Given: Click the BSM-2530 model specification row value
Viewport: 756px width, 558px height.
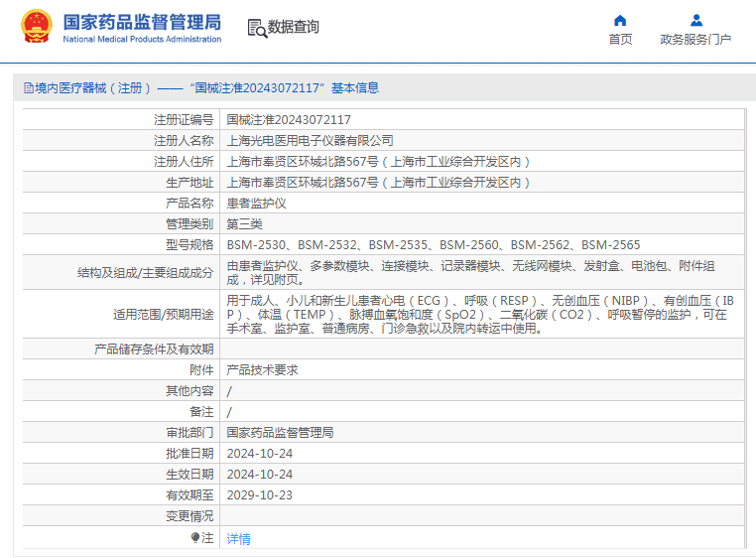Looking at the screenshot, I should pos(434,244).
